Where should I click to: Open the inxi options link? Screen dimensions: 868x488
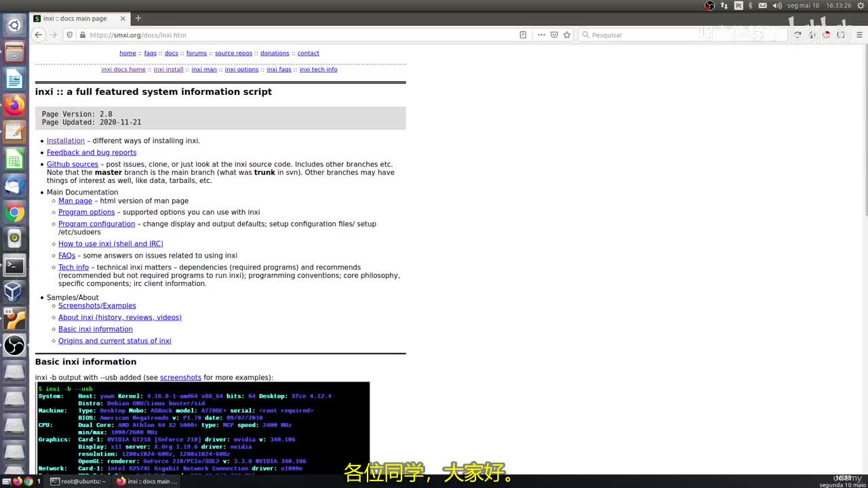[x=241, y=69]
